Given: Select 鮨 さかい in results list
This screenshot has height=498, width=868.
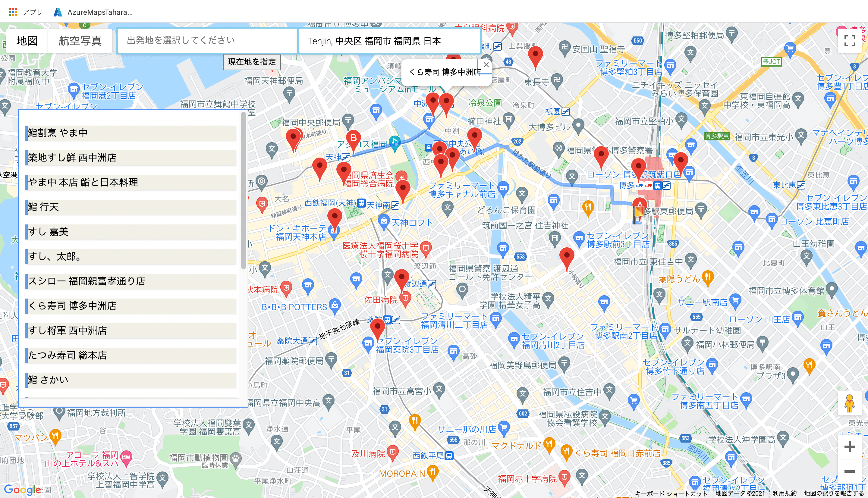Looking at the screenshot, I should click(131, 380).
